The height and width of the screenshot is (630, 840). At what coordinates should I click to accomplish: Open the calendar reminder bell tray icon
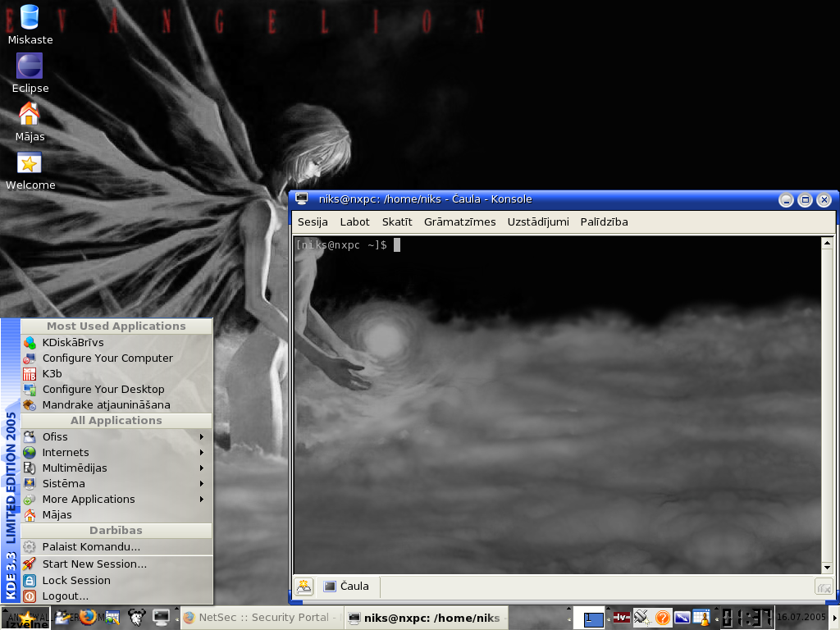(701, 618)
